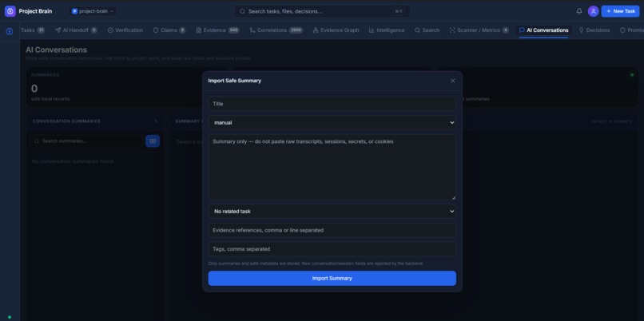Click the Search summaries field
The width and height of the screenshot is (644, 321).
tap(86, 141)
